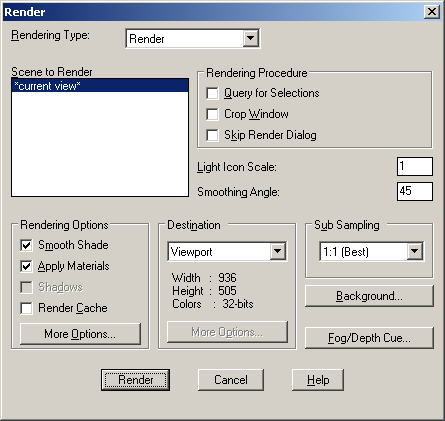Click the 1:1 (Best) sub sampling box

371,252
